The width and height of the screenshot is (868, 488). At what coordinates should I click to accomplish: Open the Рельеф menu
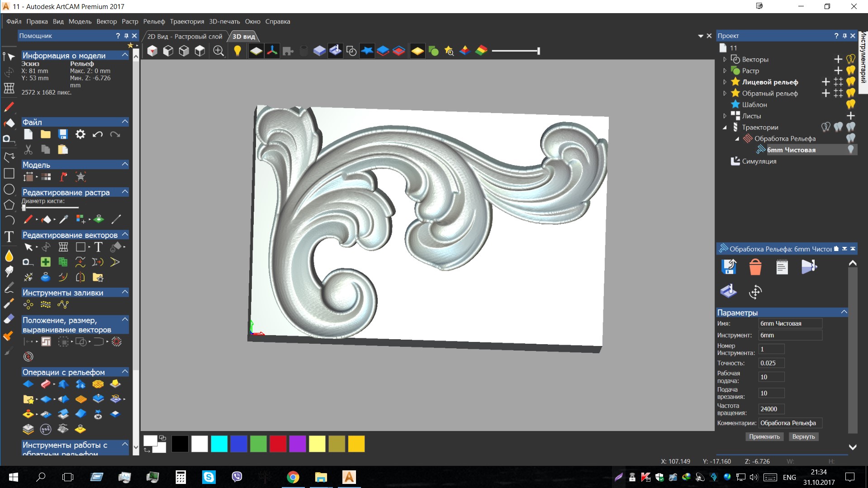coord(154,21)
